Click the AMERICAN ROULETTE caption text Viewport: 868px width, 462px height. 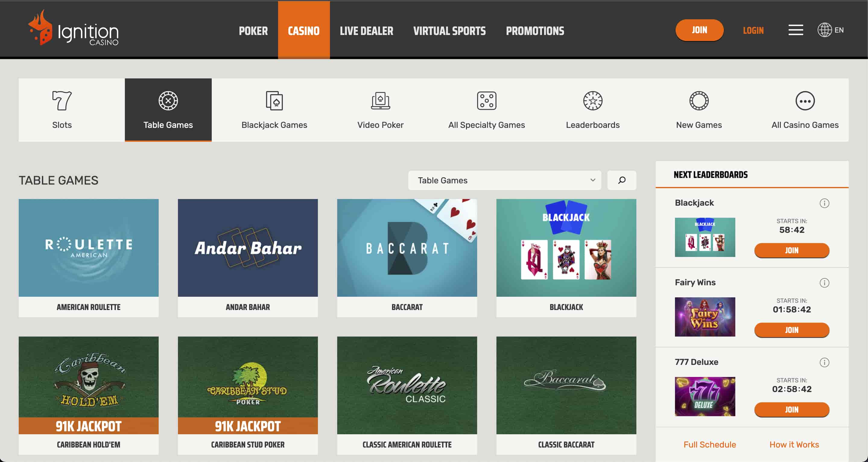89,307
